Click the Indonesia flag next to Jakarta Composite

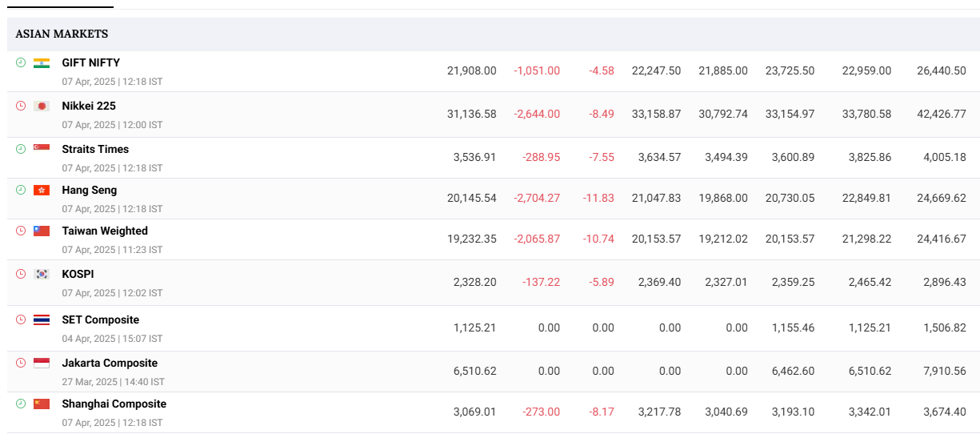click(x=42, y=363)
